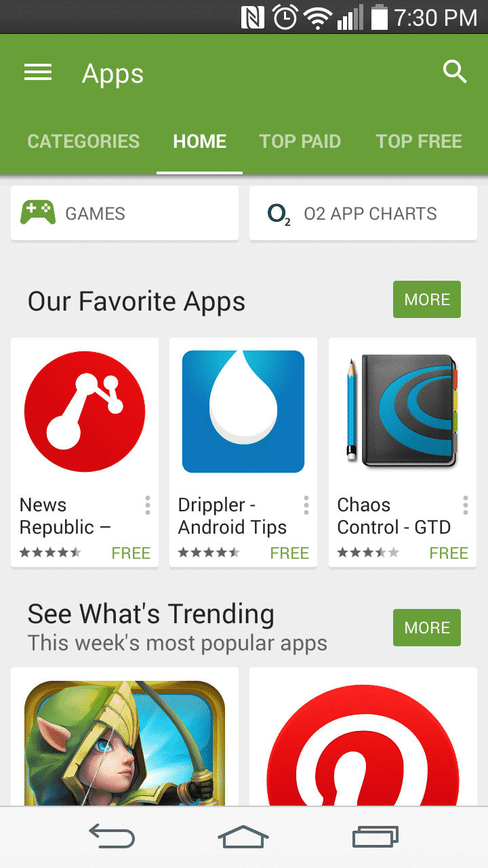Open the hamburger navigation menu

(38, 73)
